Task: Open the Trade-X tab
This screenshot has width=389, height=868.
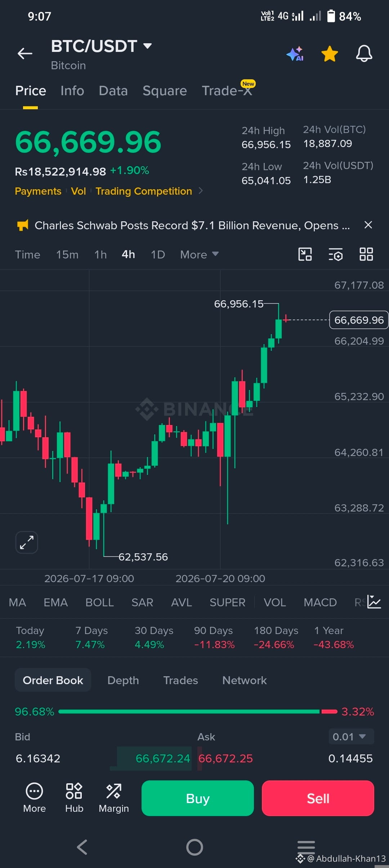Action: point(227,91)
